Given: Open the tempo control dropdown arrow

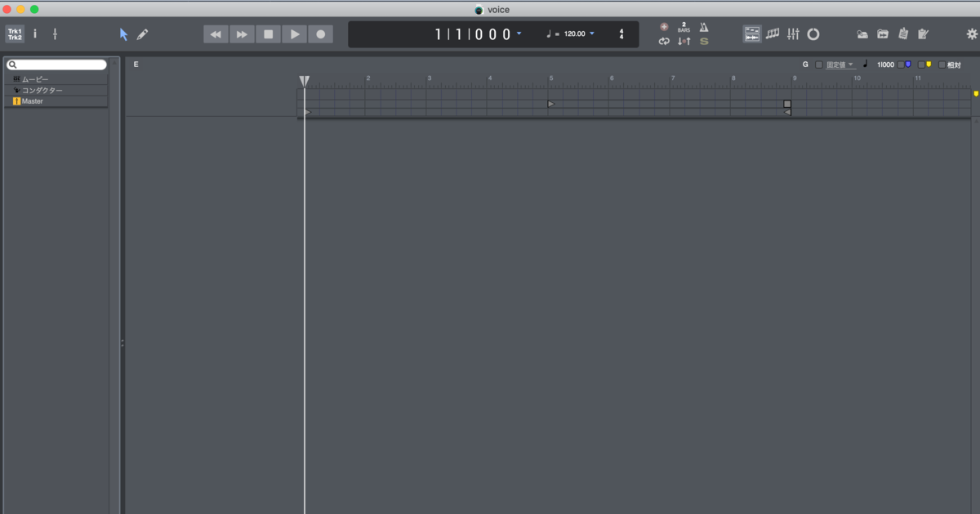Looking at the screenshot, I should click(592, 34).
